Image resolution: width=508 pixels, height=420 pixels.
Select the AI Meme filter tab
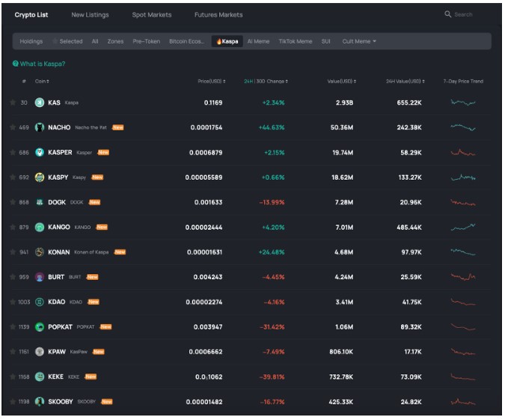pyautogui.click(x=258, y=41)
